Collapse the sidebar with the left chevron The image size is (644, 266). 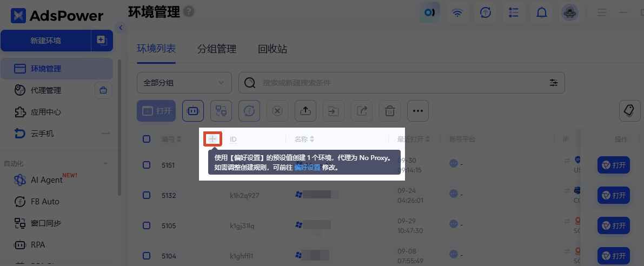[121, 28]
